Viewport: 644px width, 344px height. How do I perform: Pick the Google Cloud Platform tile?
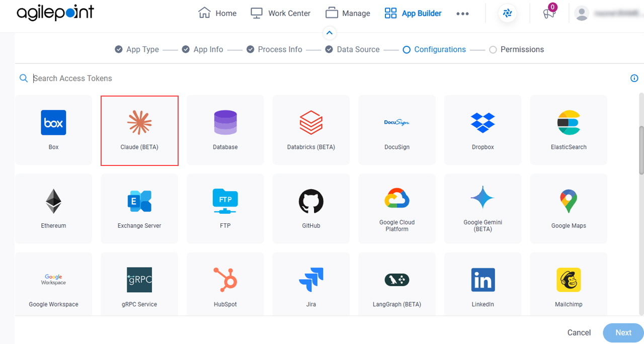click(397, 209)
